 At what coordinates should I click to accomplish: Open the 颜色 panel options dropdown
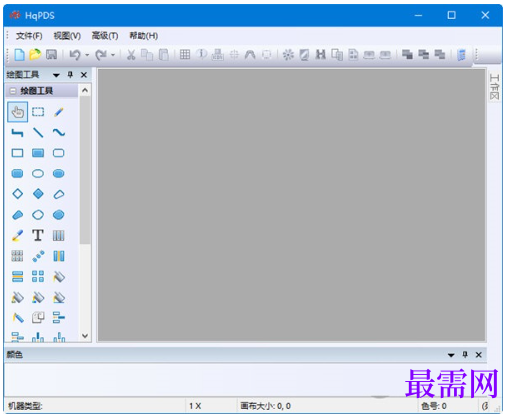451,355
